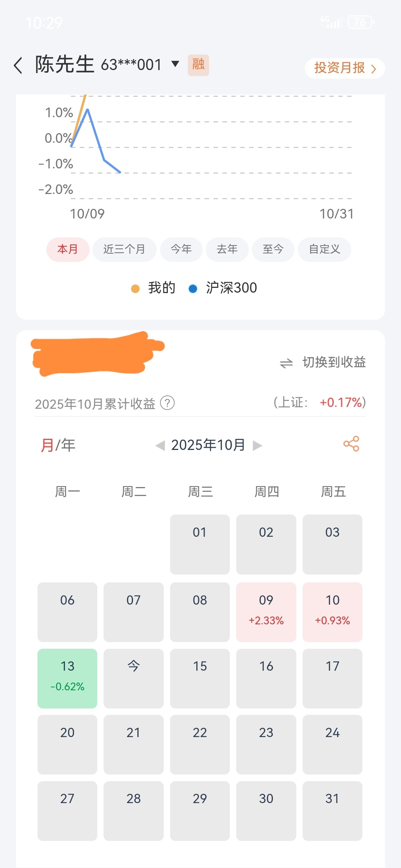Toggle 月/年 calendar view
401x868 pixels.
tap(58, 445)
